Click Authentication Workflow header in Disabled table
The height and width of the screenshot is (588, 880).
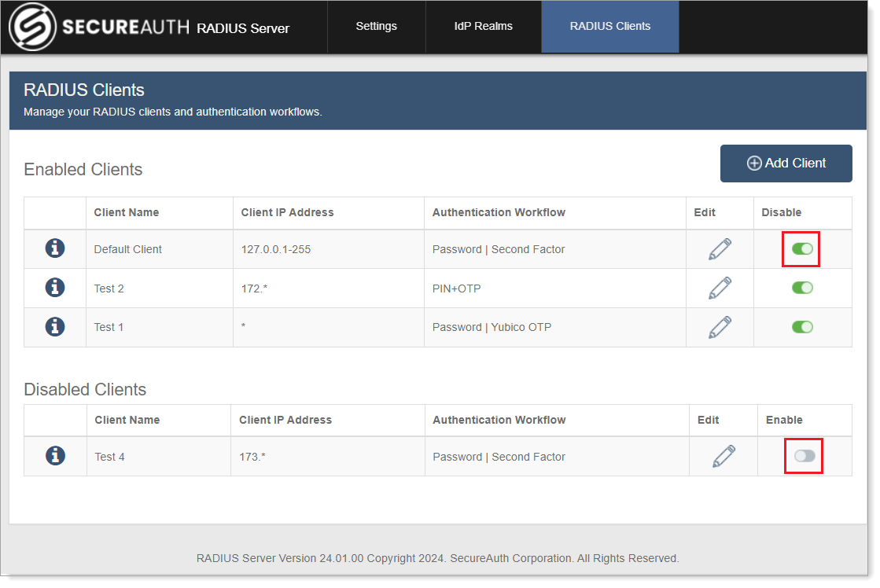(x=499, y=420)
